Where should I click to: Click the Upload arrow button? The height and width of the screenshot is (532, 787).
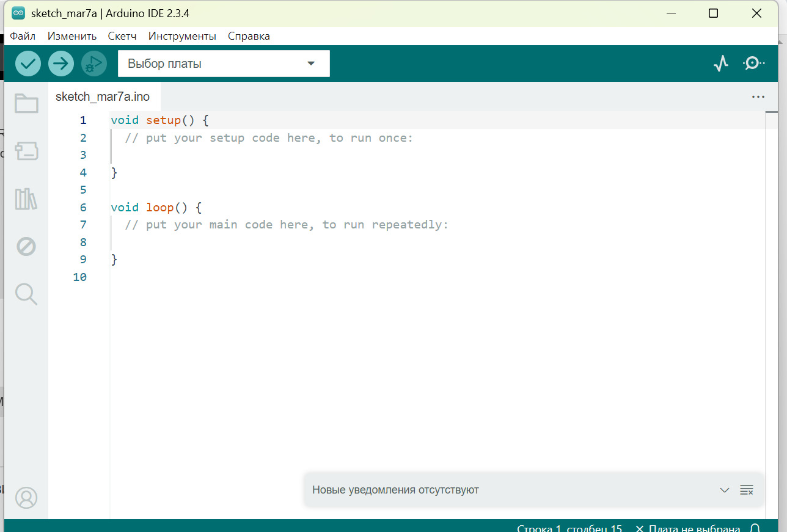61,64
